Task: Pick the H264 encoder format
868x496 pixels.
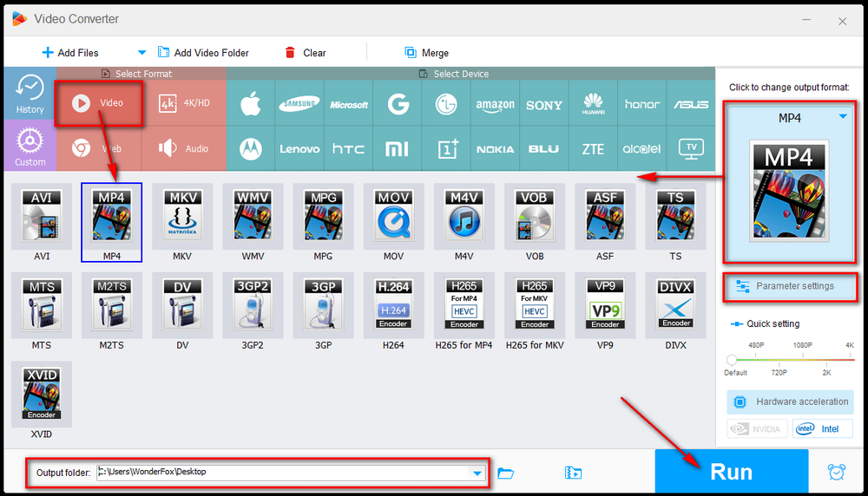Action: click(393, 305)
